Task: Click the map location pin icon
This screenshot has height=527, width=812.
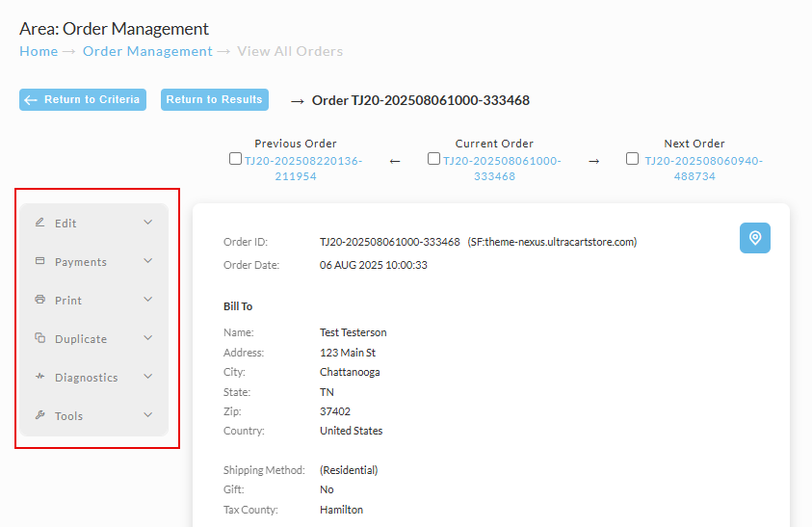Action: pos(754,238)
